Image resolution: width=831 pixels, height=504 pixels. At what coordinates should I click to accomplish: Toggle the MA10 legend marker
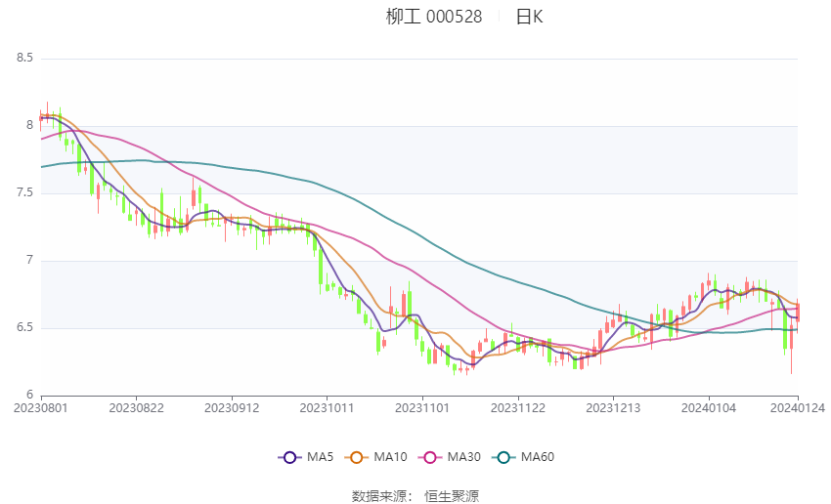(x=356, y=457)
